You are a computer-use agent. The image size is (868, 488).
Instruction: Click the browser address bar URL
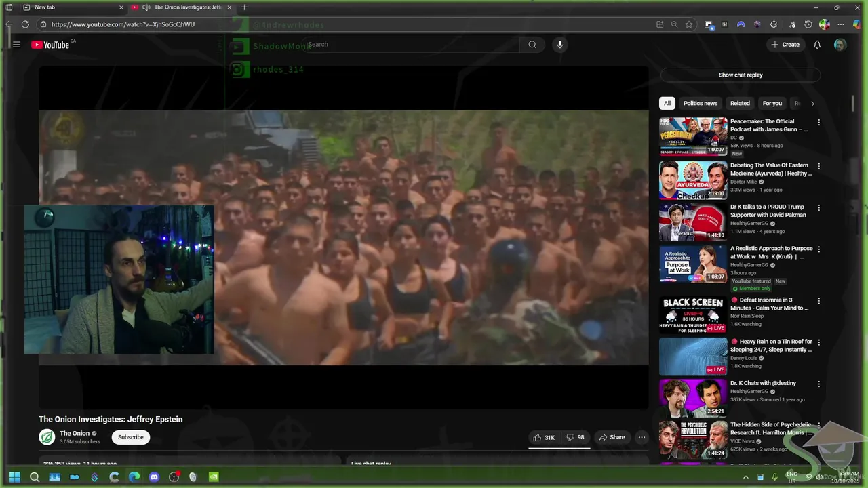(x=123, y=24)
